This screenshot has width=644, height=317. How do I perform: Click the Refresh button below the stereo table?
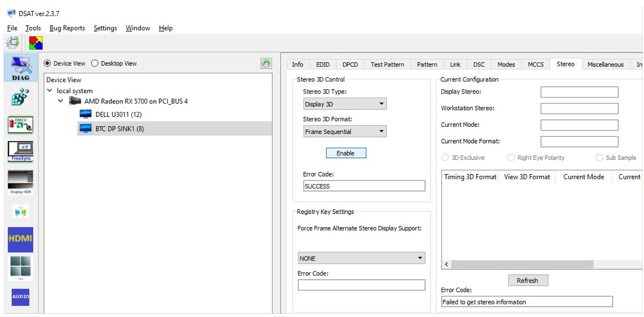(528, 280)
